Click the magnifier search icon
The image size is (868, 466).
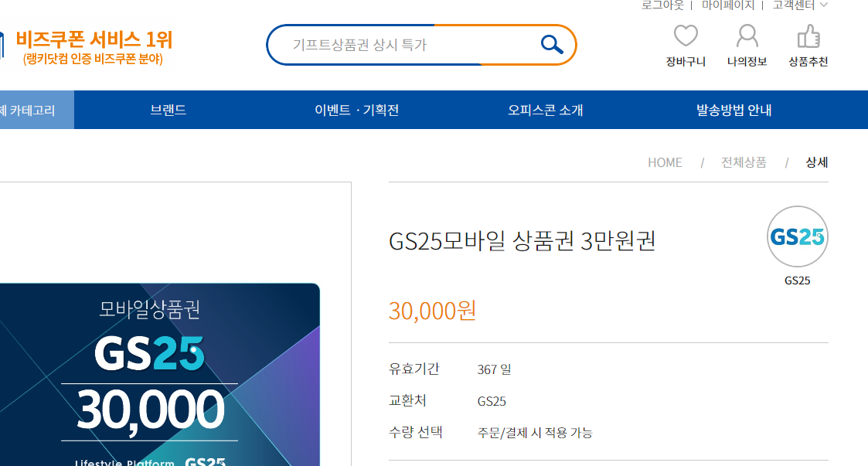pyautogui.click(x=551, y=44)
